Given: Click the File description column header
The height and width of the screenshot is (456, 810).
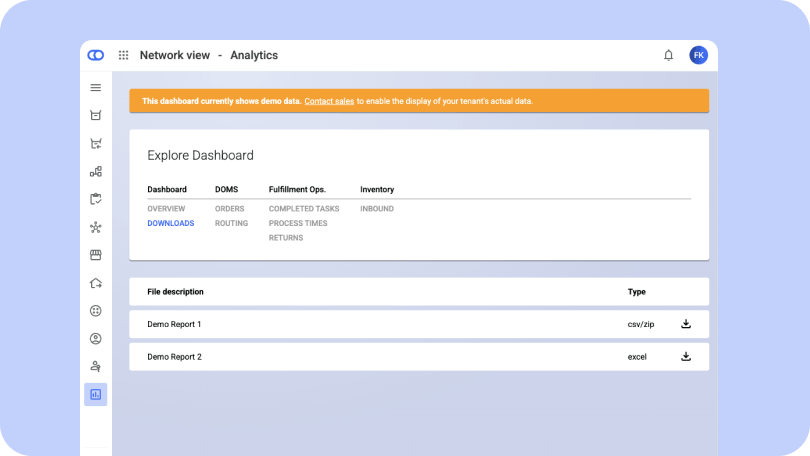Looking at the screenshot, I should (x=175, y=292).
